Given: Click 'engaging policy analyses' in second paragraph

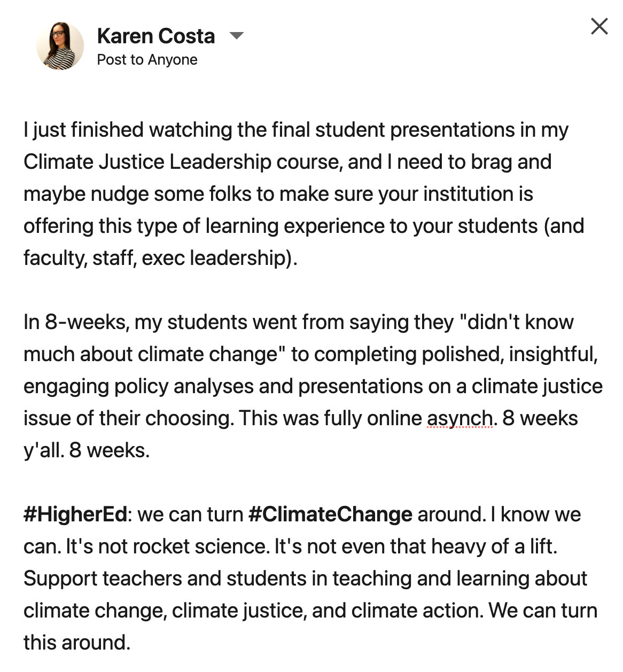Looking at the screenshot, I should pos(138,386).
